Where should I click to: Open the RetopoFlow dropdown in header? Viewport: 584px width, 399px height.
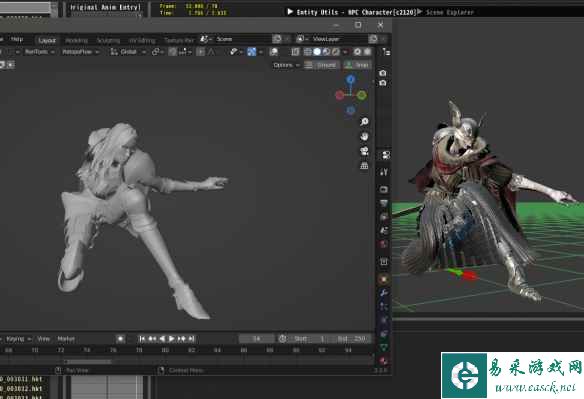pyautogui.click(x=80, y=52)
